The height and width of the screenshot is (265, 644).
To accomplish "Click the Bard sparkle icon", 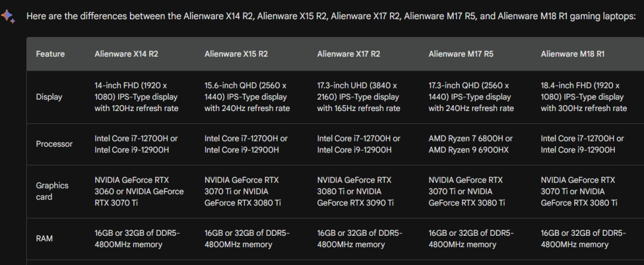I will click(x=8, y=16).
